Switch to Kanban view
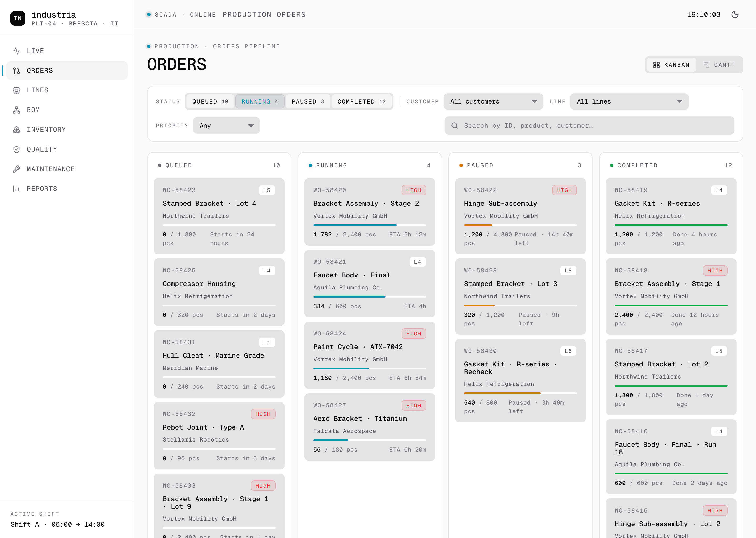The height and width of the screenshot is (538, 756). (x=671, y=65)
